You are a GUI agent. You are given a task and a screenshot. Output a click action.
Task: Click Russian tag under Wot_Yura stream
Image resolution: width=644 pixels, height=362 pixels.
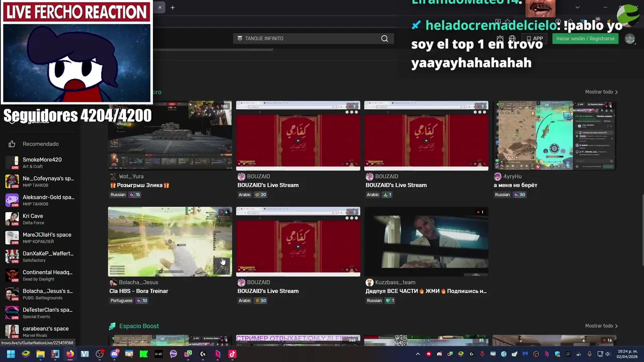click(x=118, y=195)
